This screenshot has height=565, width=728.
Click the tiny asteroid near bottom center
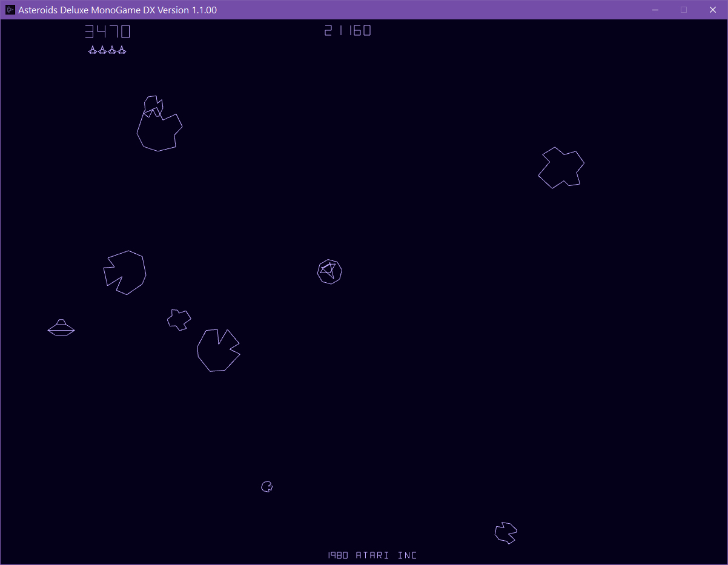pyautogui.click(x=266, y=486)
